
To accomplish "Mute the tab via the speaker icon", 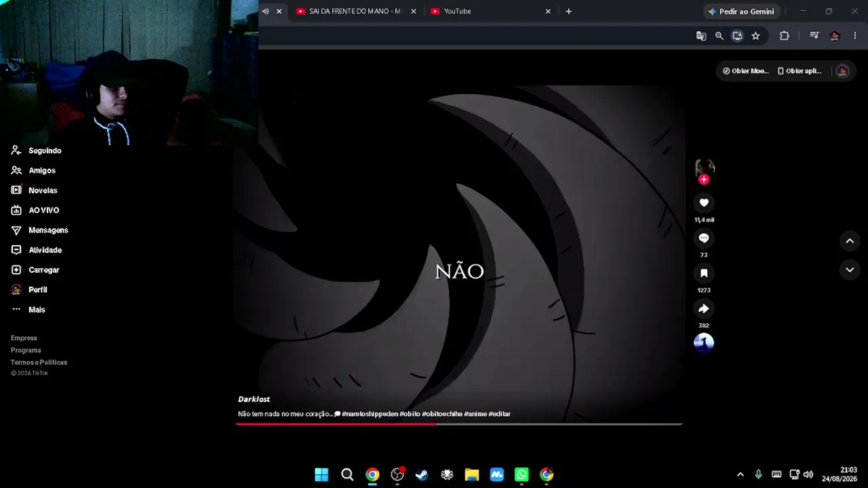I will click(x=265, y=12).
